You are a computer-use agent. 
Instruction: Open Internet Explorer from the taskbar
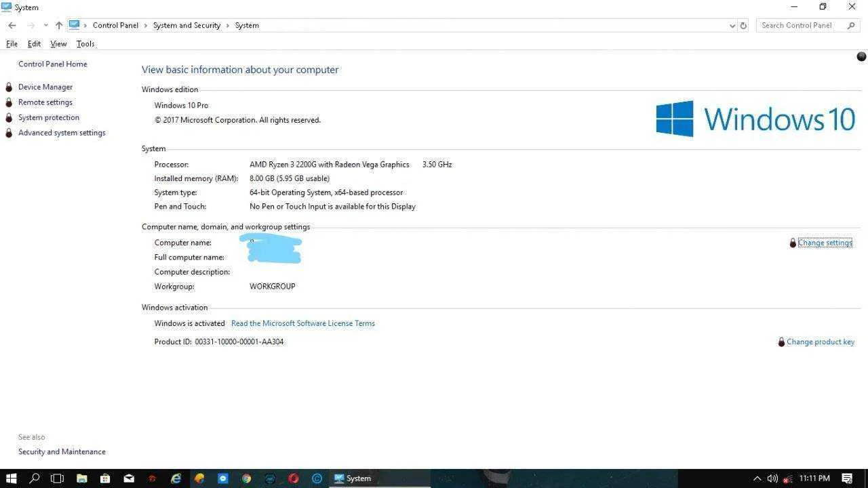pyautogui.click(x=176, y=478)
